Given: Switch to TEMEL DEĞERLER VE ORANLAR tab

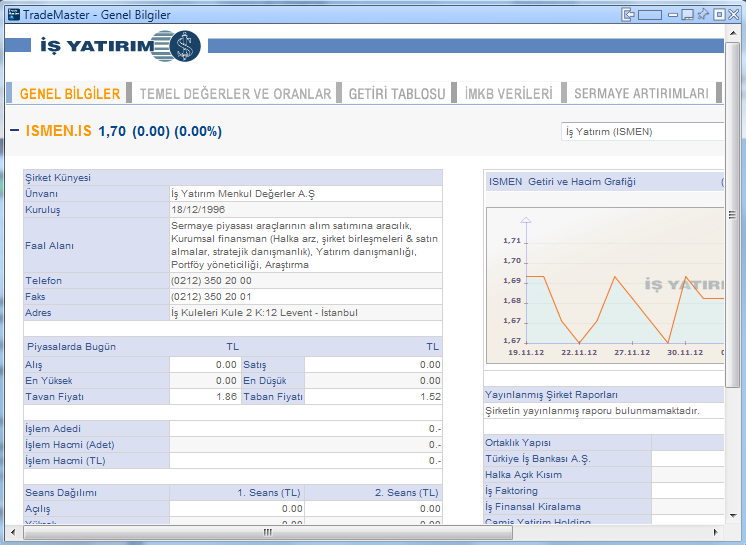Looking at the screenshot, I should [235, 94].
